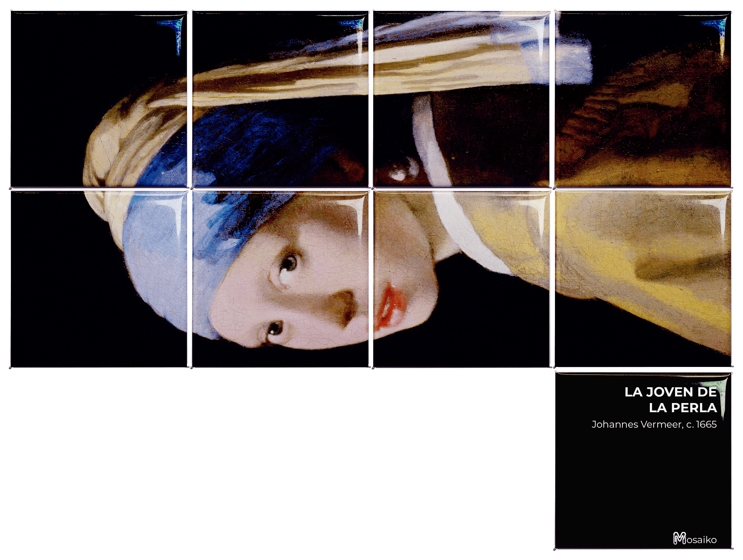Click the Mosaiko logo on the caption tile
743x560 pixels.
pyautogui.click(x=695, y=538)
